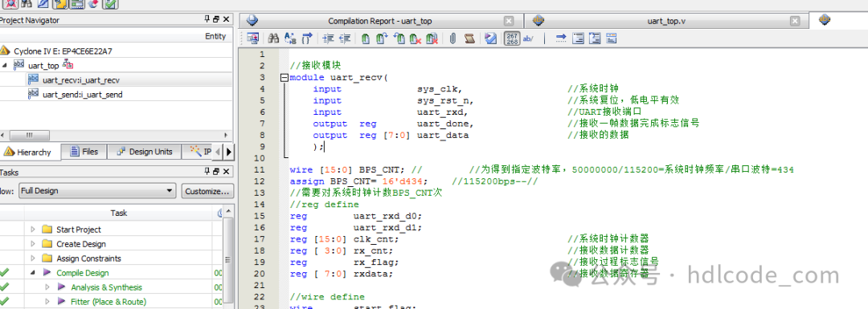Toggle line numbers with the 267/268 button
The width and height of the screenshot is (868, 309).
coord(511,39)
